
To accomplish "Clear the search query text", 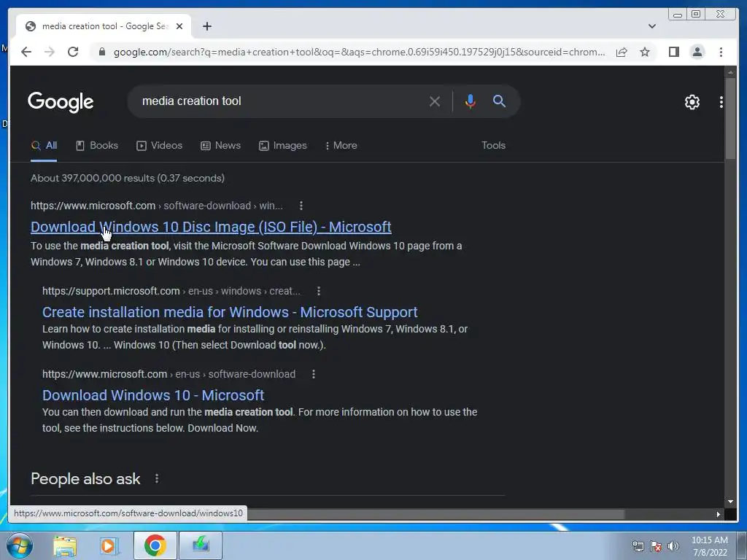I will pos(435,101).
